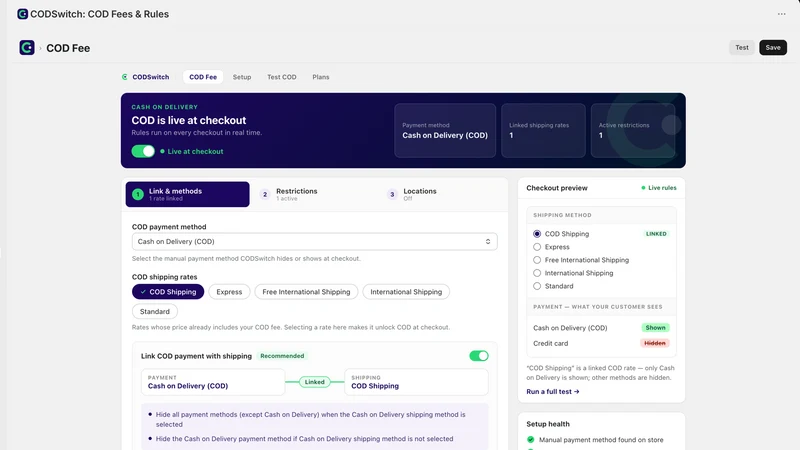The image size is (800, 450).
Task: Select Free International Shipping rate chip
Action: 306,292
